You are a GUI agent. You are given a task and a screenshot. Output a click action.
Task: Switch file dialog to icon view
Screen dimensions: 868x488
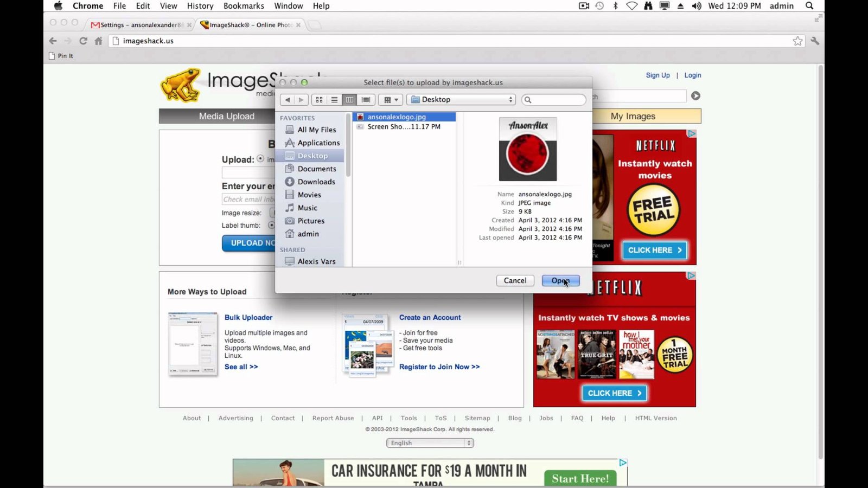point(319,100)
